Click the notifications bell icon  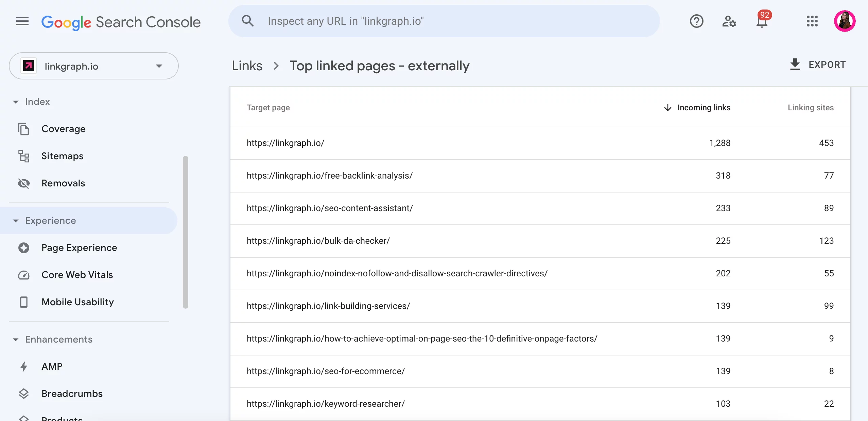coord(764,21)
